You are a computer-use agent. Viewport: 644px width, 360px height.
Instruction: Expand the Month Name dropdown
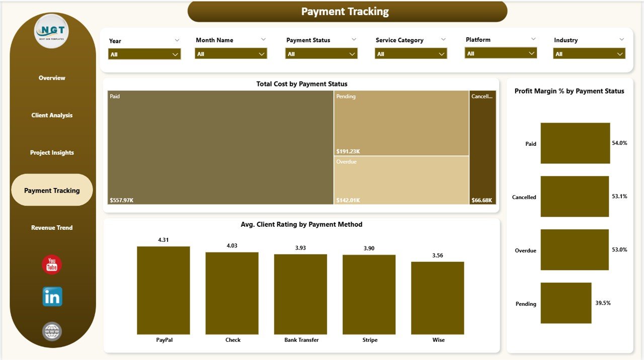point(230,53)
